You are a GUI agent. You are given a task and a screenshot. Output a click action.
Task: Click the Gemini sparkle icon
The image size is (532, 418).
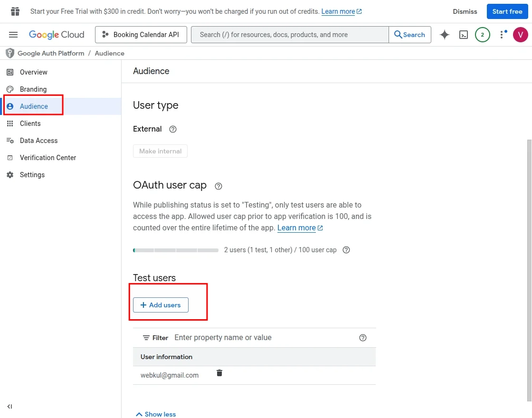click(445, 35)
